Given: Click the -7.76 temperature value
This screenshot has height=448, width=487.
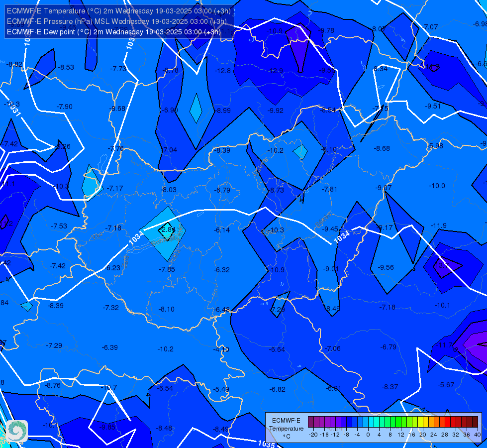Looking at the screenshot, I should click(x=115, y=149).
